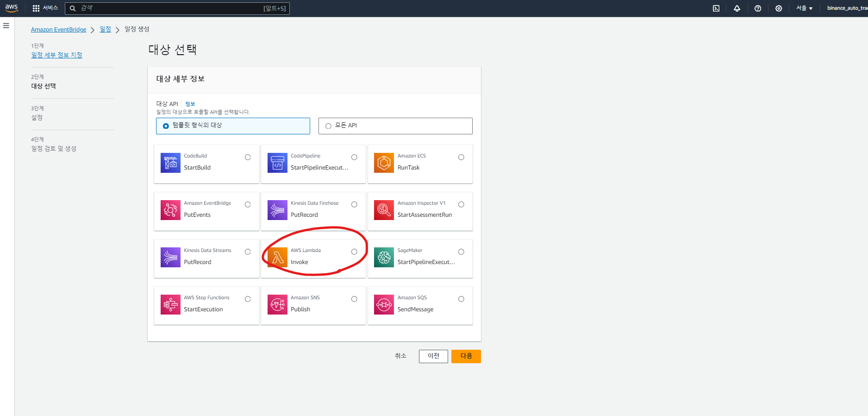Select Kinesis Data Streams PutRecord radio button

click(x=248, y=252)
